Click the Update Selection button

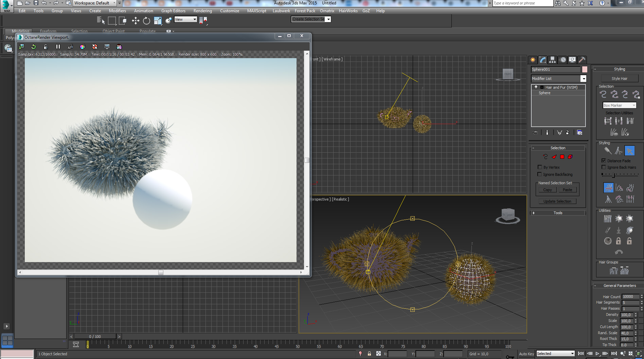coord(557,201)
